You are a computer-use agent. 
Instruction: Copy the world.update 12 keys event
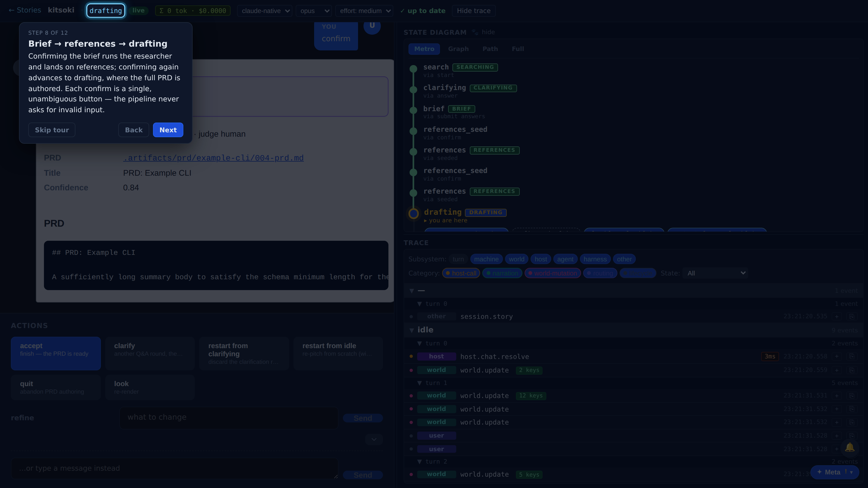tap(851, 395)
